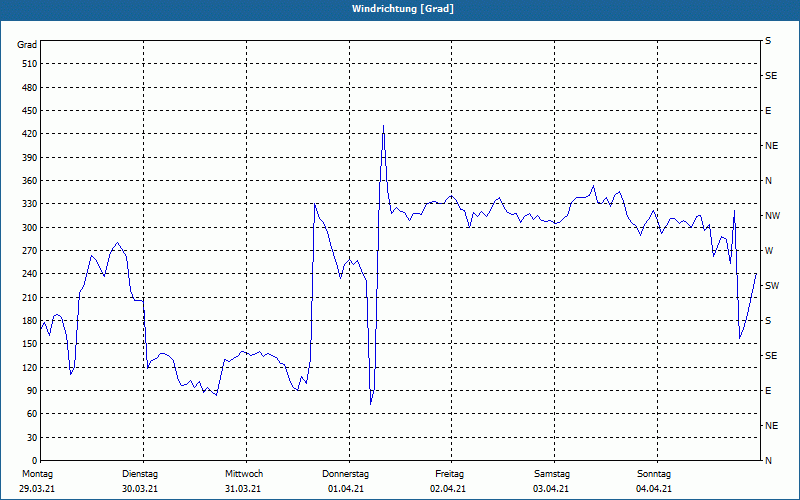
Task: Pick the 360 degree axis label
Action: point(30,181)
